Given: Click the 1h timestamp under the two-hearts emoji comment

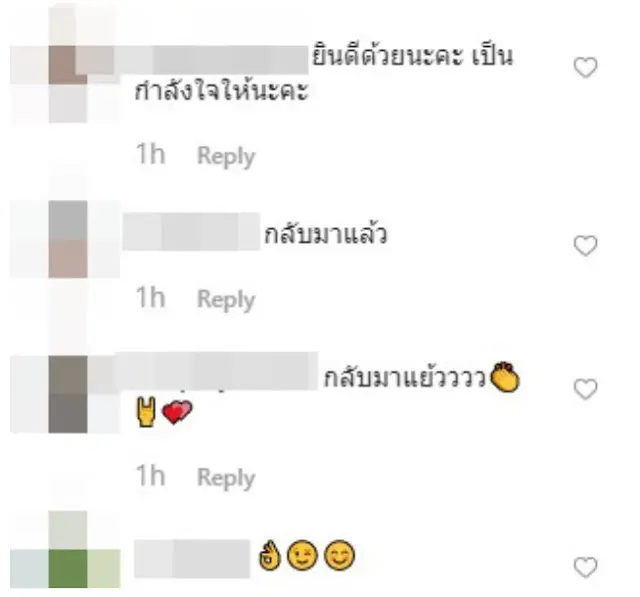Looking at the screenshot, I should pyautogui.click(x=151, y=476).
